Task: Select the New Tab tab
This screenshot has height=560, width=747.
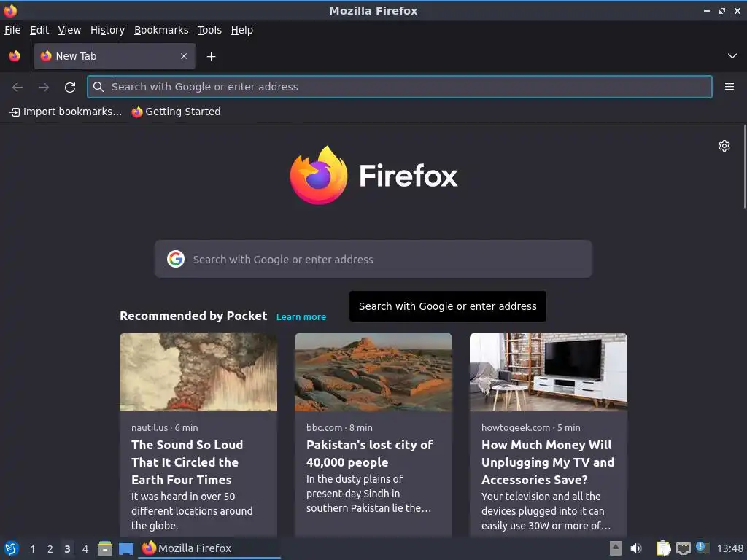Action: 115,56
